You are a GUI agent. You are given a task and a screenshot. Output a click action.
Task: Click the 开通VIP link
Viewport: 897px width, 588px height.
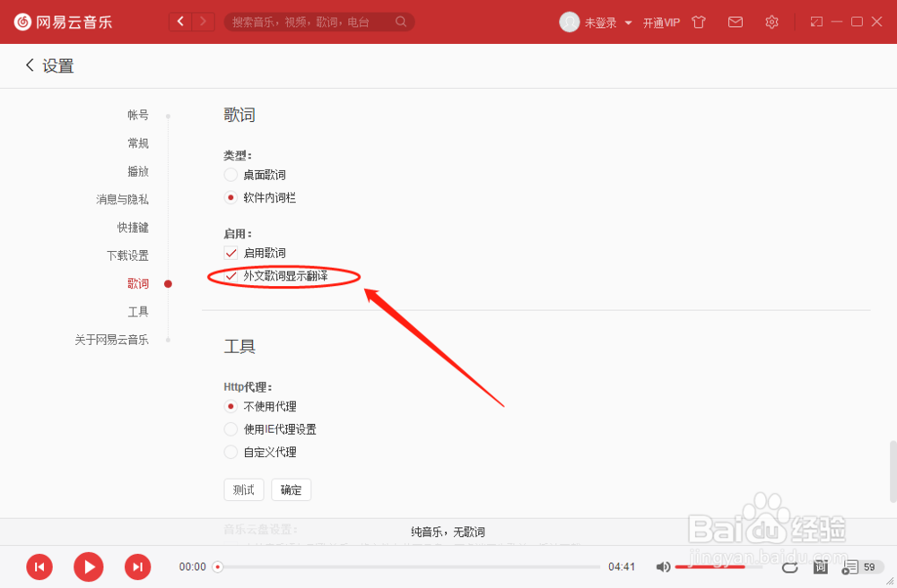pyautogui.click(x=661, y=22)
